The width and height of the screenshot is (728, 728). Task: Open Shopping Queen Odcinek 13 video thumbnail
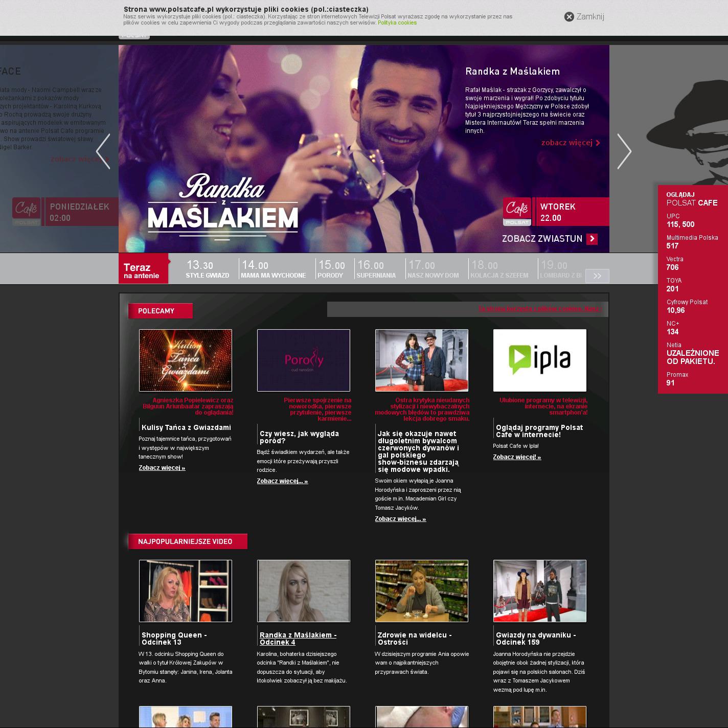[x=185, y=591]
